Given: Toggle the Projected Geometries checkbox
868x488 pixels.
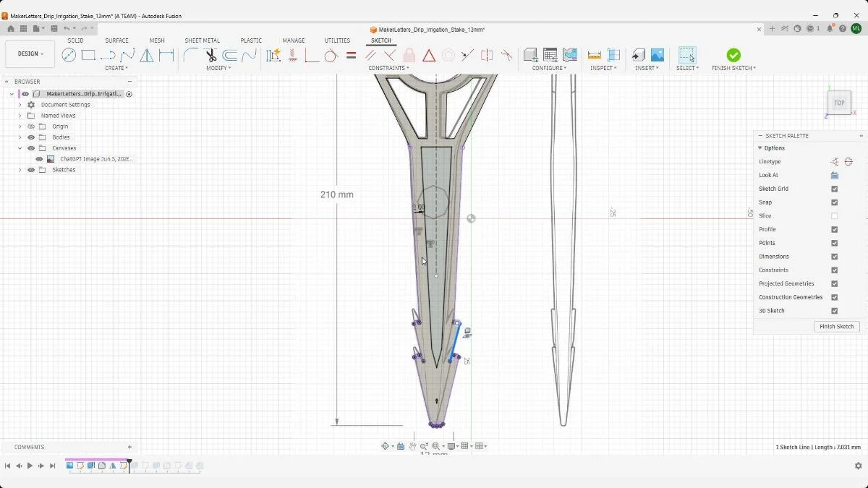Looking at the screenshot, I should tap(834, 283).
